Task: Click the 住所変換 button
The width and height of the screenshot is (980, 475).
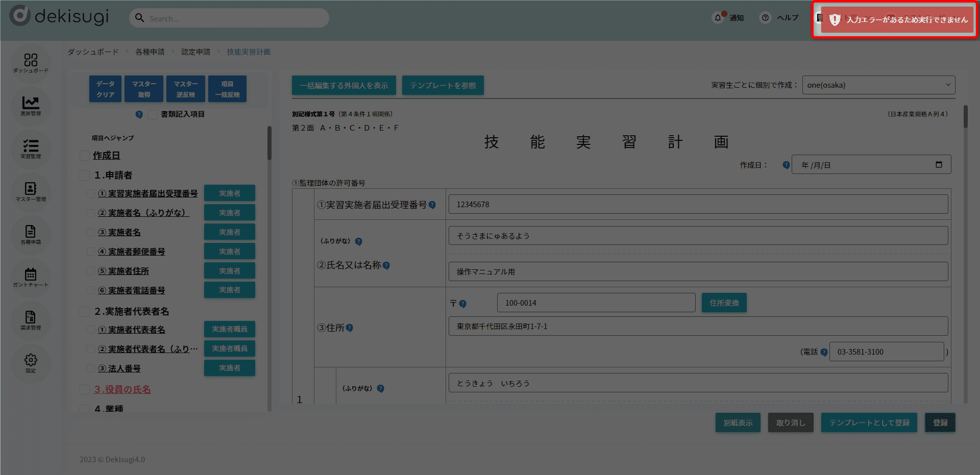Action: 724,303
